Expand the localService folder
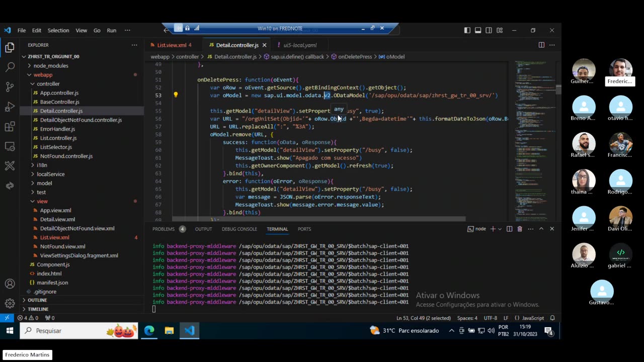 pyautogui.click(x=82, y=174)
